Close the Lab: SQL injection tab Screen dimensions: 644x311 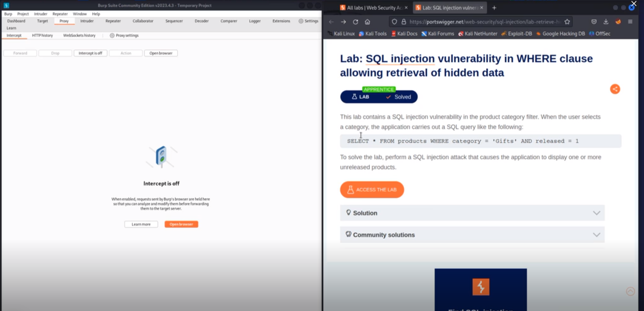482,7
